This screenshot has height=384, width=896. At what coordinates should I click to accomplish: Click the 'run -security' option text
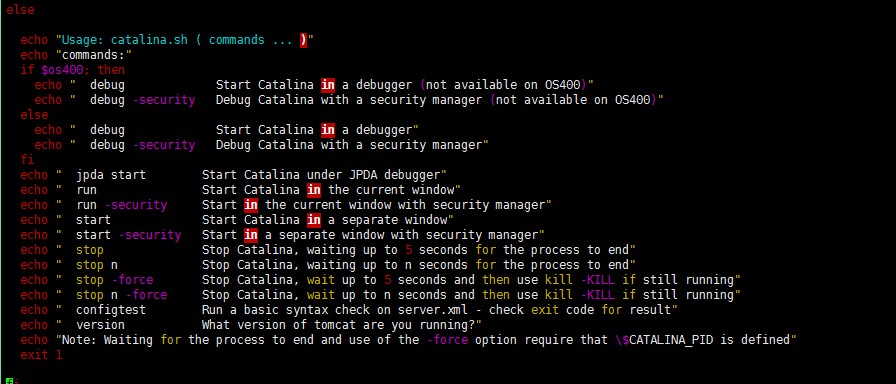[x=121, y=205]
